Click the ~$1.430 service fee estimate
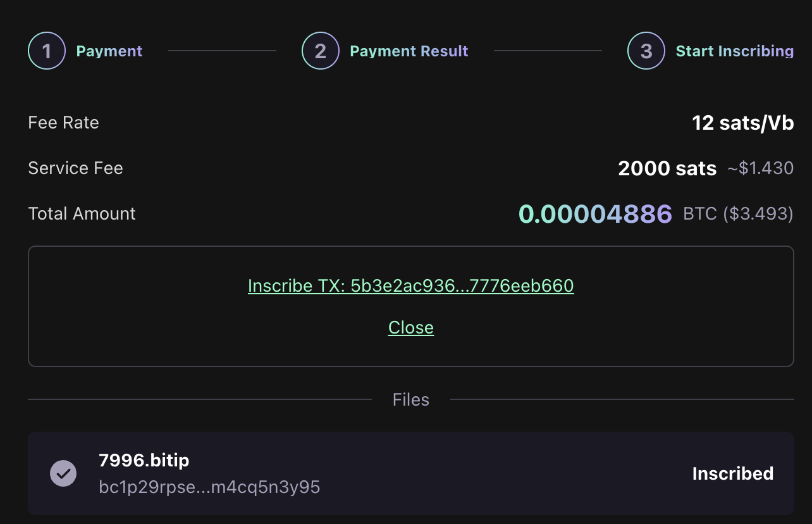Screen dimensions: 812x524 tap(760, 168)
